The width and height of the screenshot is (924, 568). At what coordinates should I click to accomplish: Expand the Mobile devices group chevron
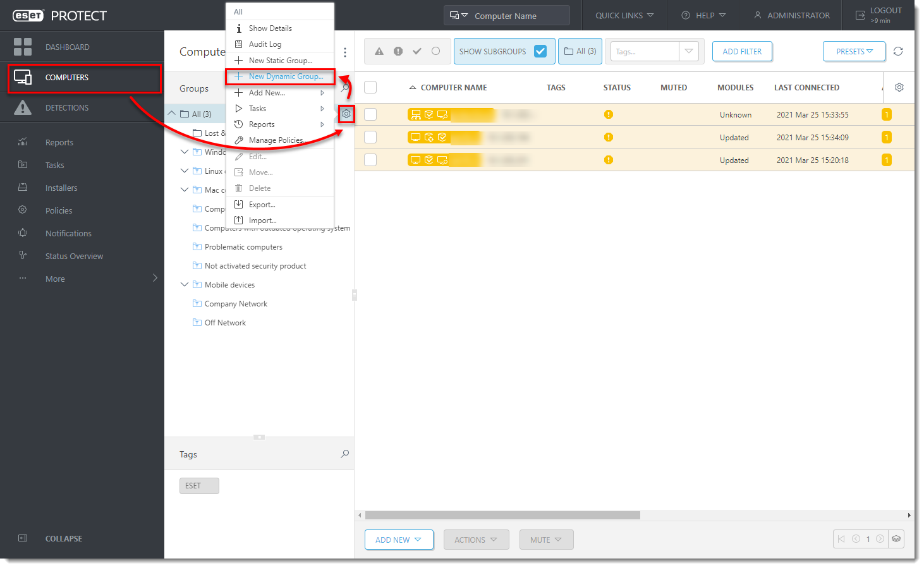coord(185,284)
